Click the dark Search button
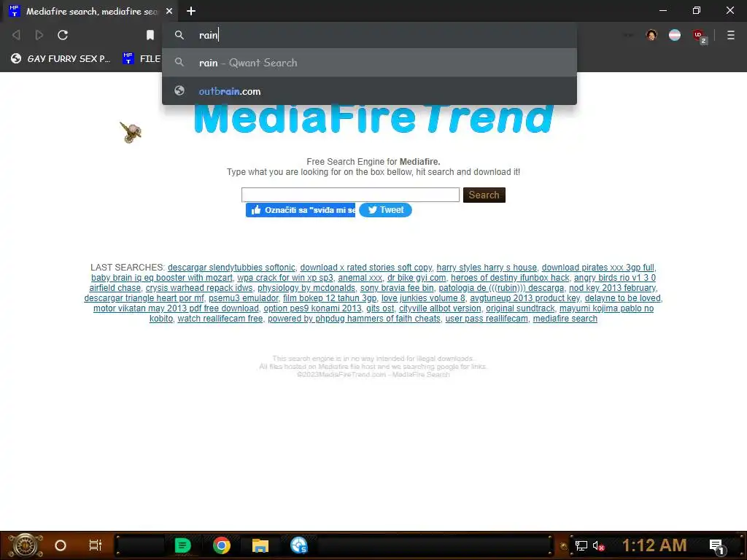This screenshot has height=560, width=747. (x=484, y=195)
